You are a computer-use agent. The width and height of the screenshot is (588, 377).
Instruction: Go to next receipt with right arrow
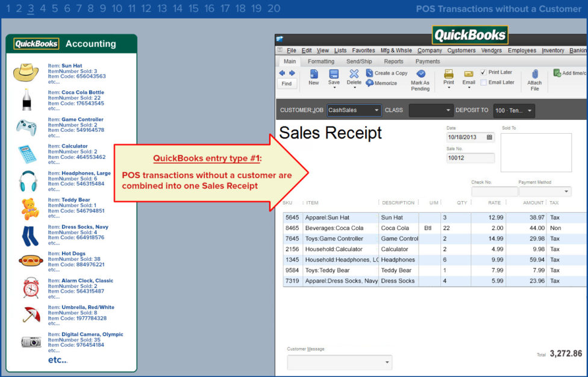tap(292, 73)
